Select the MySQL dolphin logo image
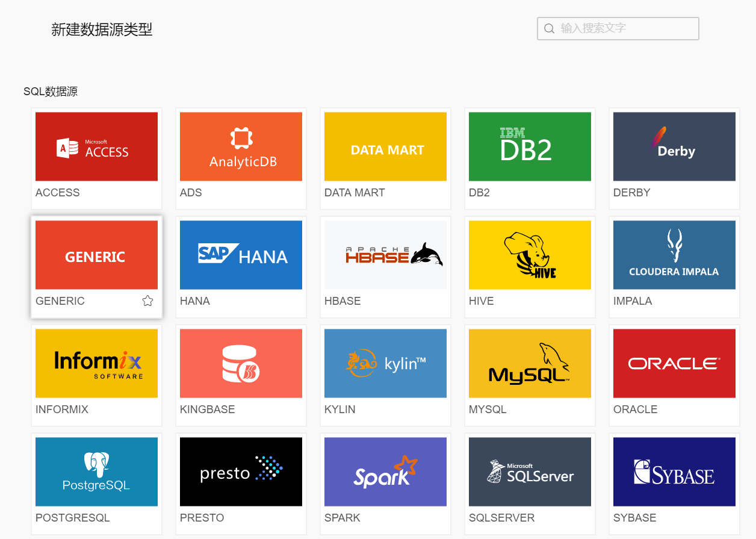 coord(530,363)
